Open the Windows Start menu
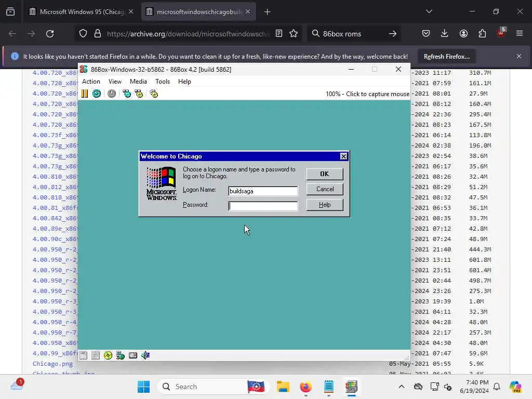This screenshot has width=532, height=399. 143,387
